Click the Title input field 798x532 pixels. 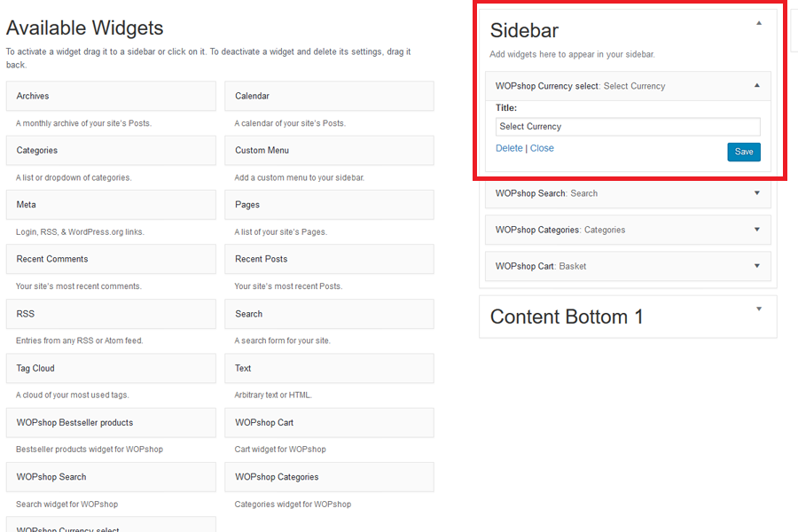coord(627,127)
